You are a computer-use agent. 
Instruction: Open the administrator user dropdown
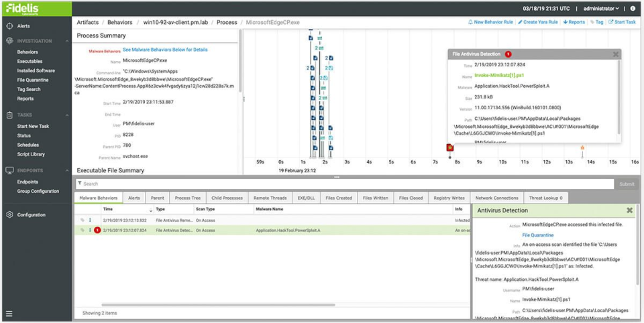pyautogui.click(x=601, y=9)
